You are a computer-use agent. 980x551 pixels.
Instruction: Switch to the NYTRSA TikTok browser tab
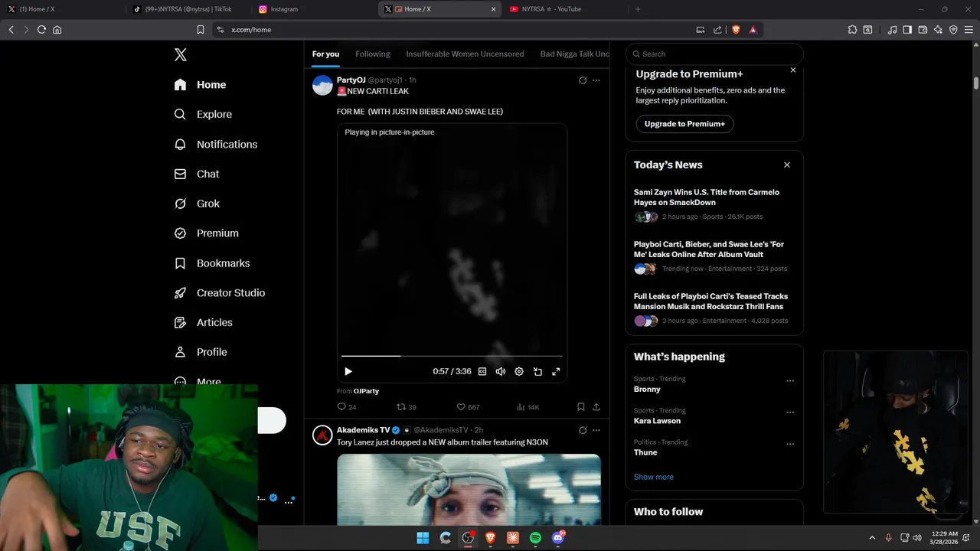(x=189, y=9)
